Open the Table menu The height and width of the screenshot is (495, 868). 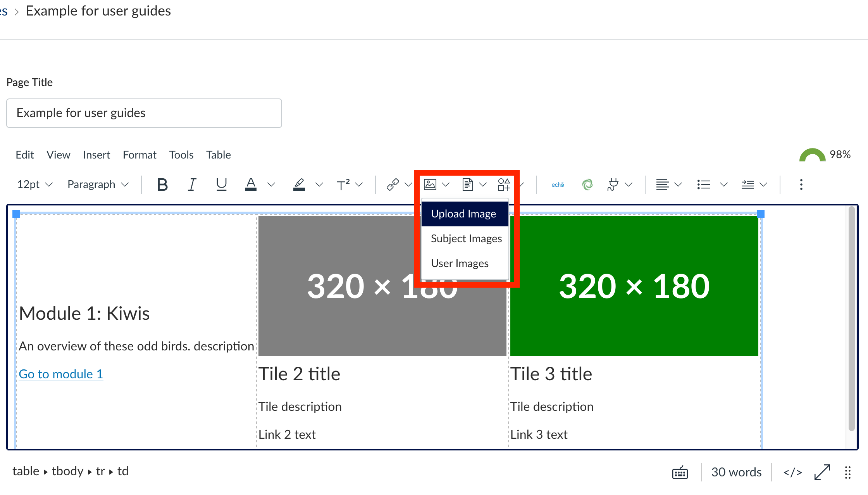pyautogui.click(x=219, y=155)
